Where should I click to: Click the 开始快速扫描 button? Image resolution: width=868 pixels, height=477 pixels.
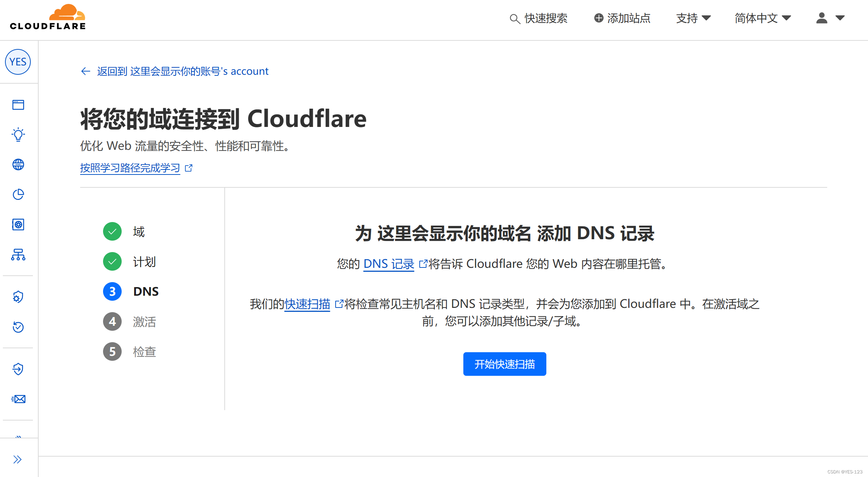pos(504,364)
